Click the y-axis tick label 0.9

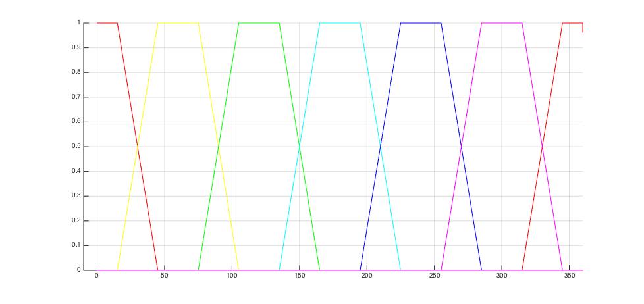tap(76, 47)
